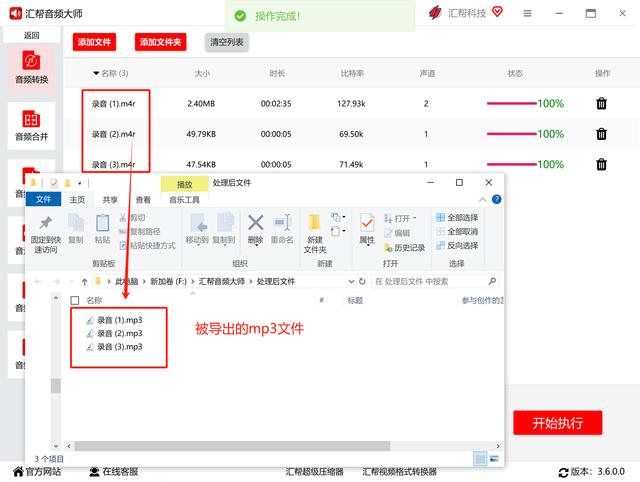This screenshot has width=640, height=482.
Task: Refresh the Explorer address bar
Action: click(x=362, y=281)
